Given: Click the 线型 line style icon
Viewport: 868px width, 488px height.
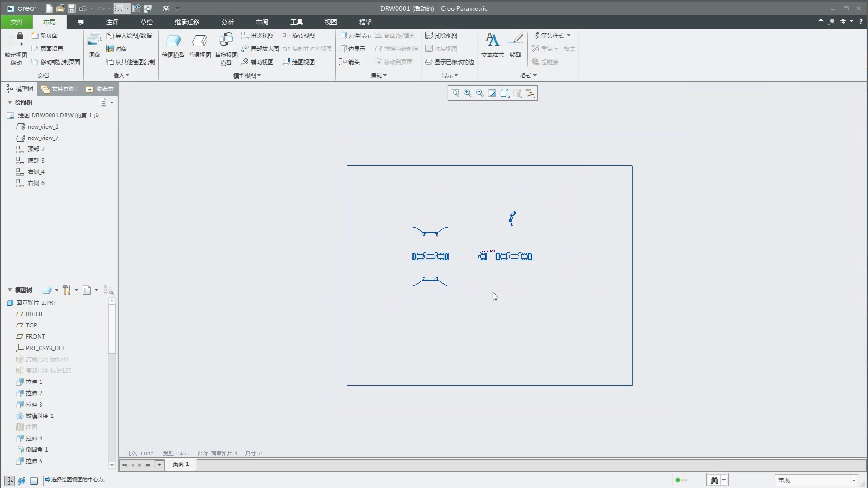Looking at the screenshot, I should (515, 40).
